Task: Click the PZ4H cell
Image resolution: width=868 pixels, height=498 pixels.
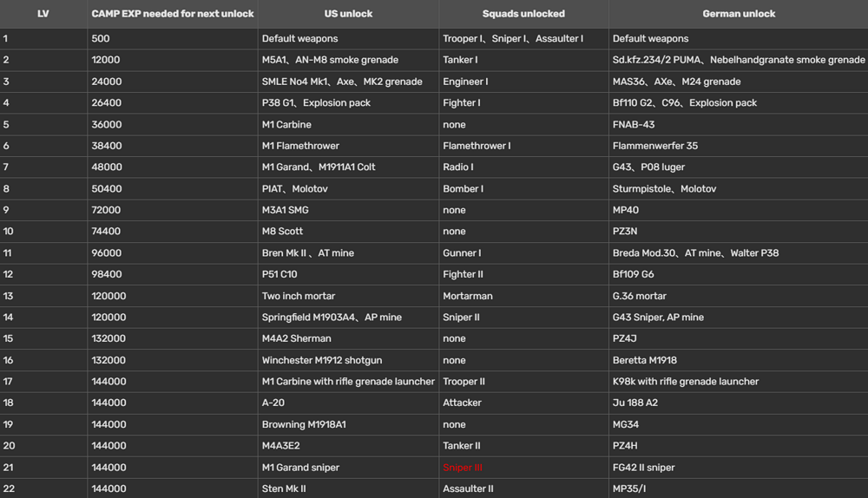Action: tap(739, 446)
